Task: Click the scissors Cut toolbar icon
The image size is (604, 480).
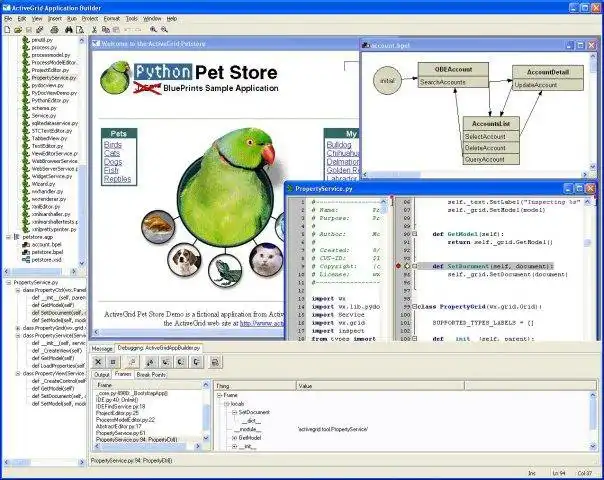Action: pos(94,29)
